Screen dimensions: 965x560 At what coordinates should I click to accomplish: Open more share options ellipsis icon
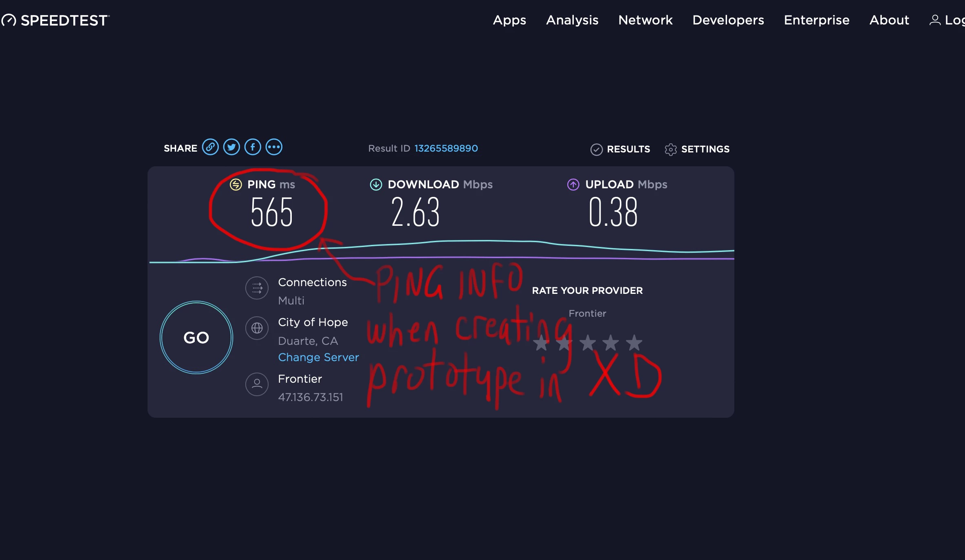tap(274, 147)
